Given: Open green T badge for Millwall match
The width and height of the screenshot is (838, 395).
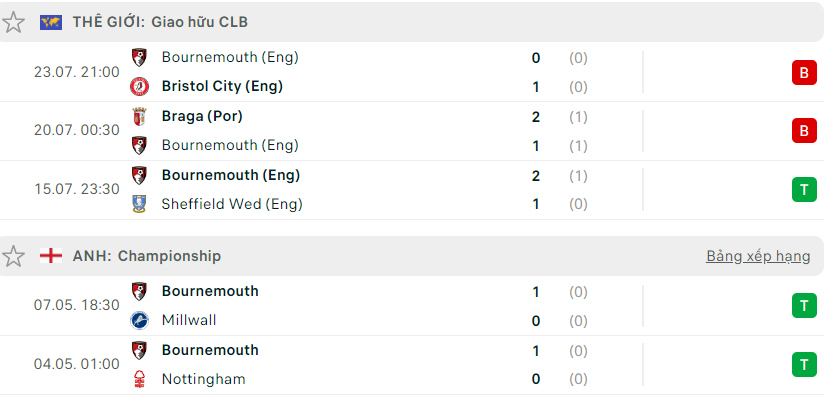Looking at the screenshot, I should coord(804,306).
